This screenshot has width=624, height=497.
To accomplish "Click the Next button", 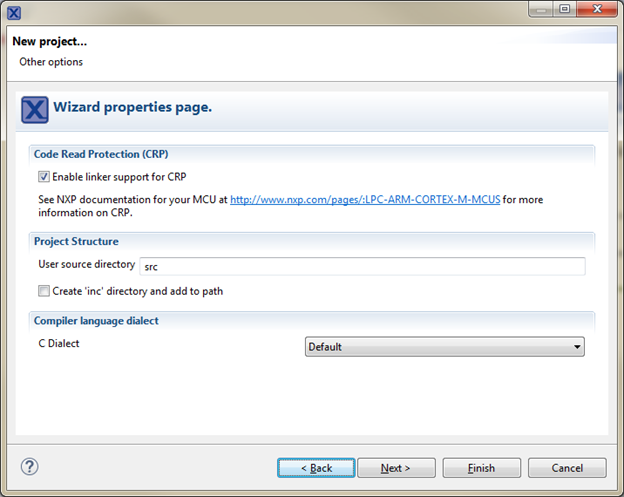I will (x=395, y=468).
